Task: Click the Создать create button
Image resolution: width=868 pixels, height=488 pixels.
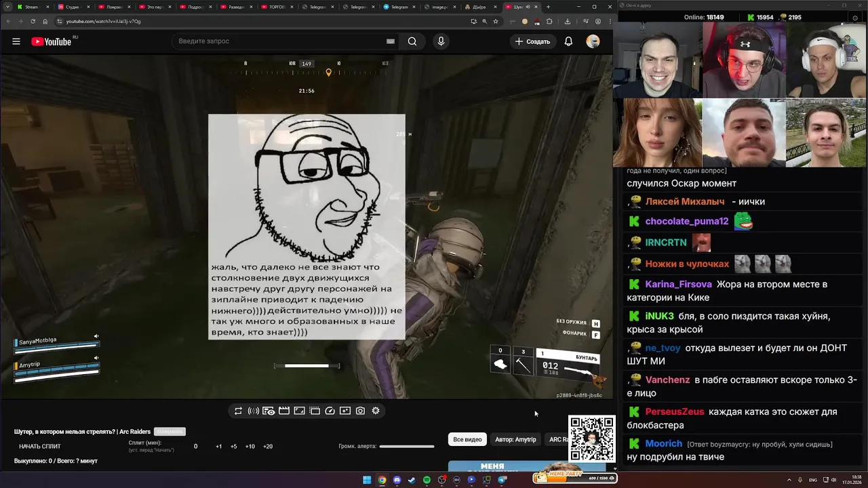Action: coord(532,41)
